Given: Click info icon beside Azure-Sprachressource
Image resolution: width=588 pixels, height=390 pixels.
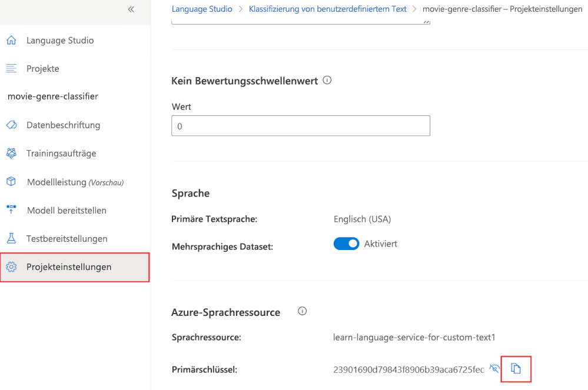Looking at the screenshot, I should pyautogui.click(x=303, y=311).
